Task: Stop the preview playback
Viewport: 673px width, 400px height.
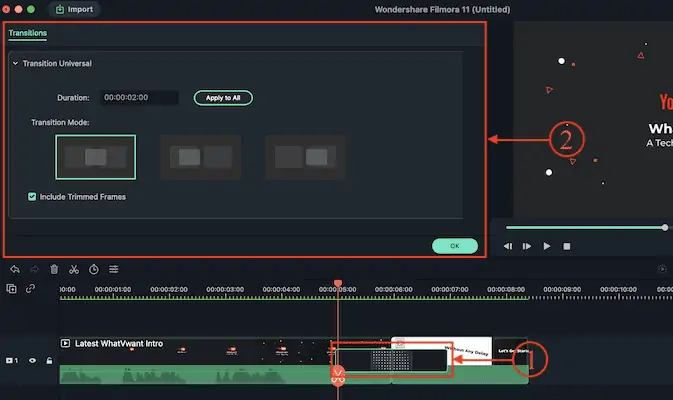Action: pos(567,246)
